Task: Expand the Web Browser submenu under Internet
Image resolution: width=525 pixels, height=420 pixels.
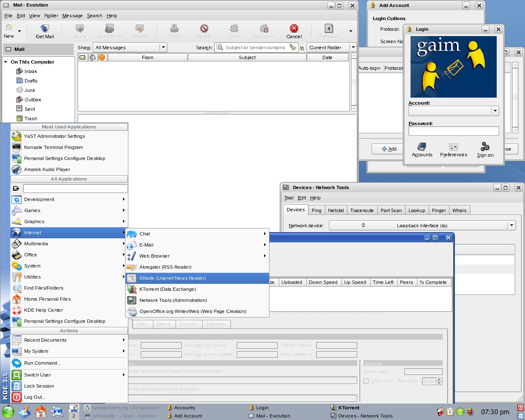Action: click(197, 256)
